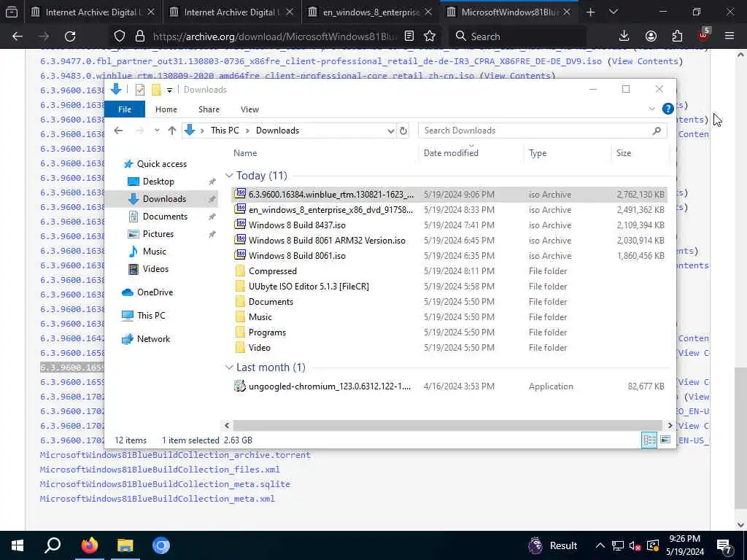The width and height of the screenshot is (747, 560).
Task: Open Firefox View icon at tab strip start
Action: coord(12,12)
